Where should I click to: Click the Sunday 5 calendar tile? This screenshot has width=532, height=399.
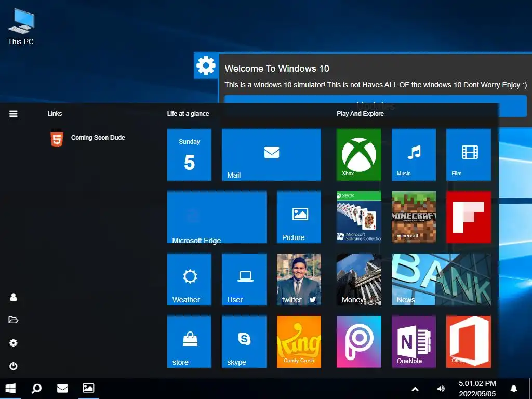[x=189, y=155]
